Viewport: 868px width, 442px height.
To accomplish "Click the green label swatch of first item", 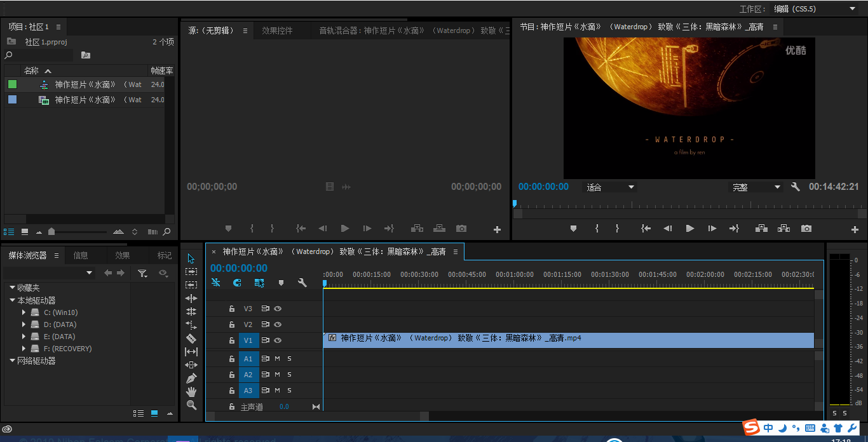I will click(x=12, y=84).
